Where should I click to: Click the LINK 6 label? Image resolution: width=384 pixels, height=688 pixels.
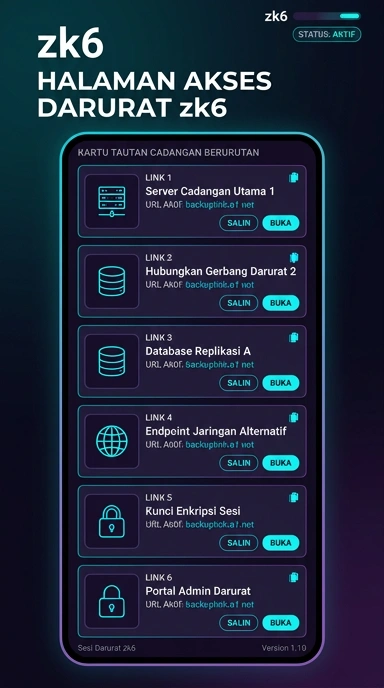coord(158,577)
